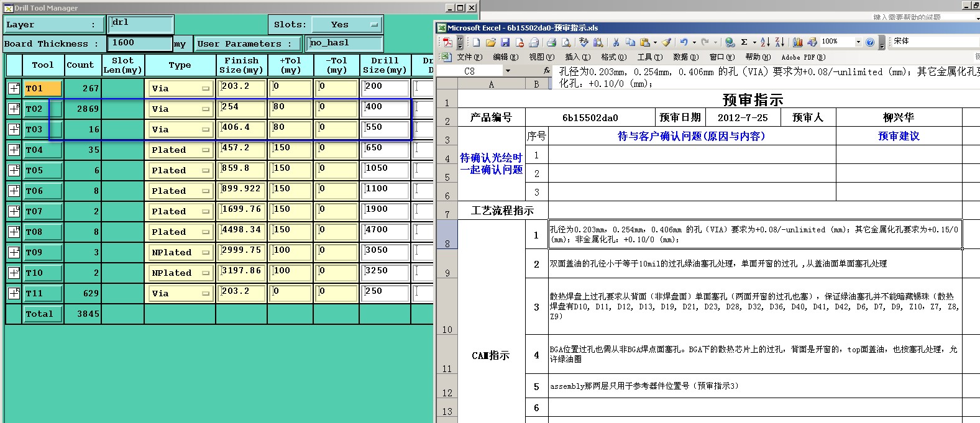
Task: Open the 格式(O) menu in Excel
Action: pyautogui.click(x=613, y=57)
